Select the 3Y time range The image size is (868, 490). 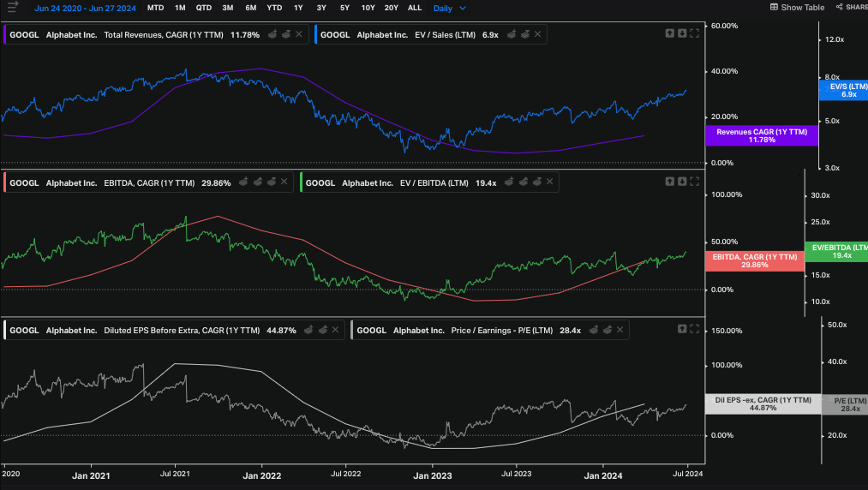(x=321, y=8)
